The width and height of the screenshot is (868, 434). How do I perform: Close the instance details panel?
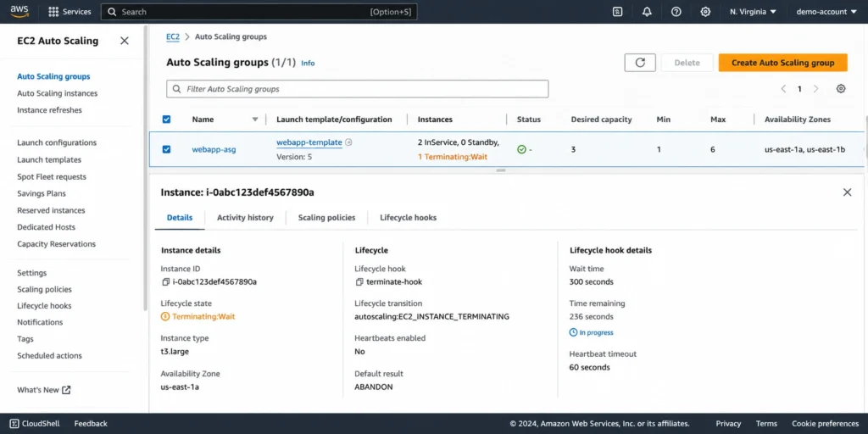(847, 192)
